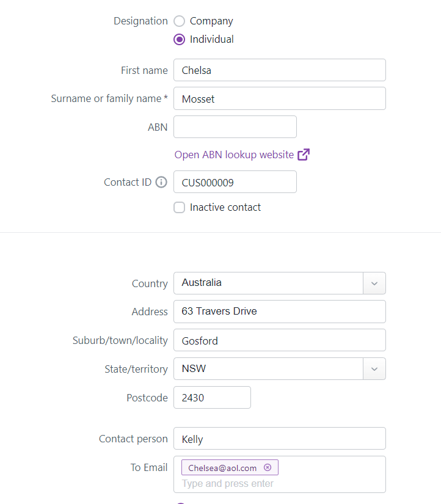The height and width of the screenshot is (504, 441).
Task: Click the Suburb/town/locality field Gosford
Action: pyautogui.click(x=279, y=340)
